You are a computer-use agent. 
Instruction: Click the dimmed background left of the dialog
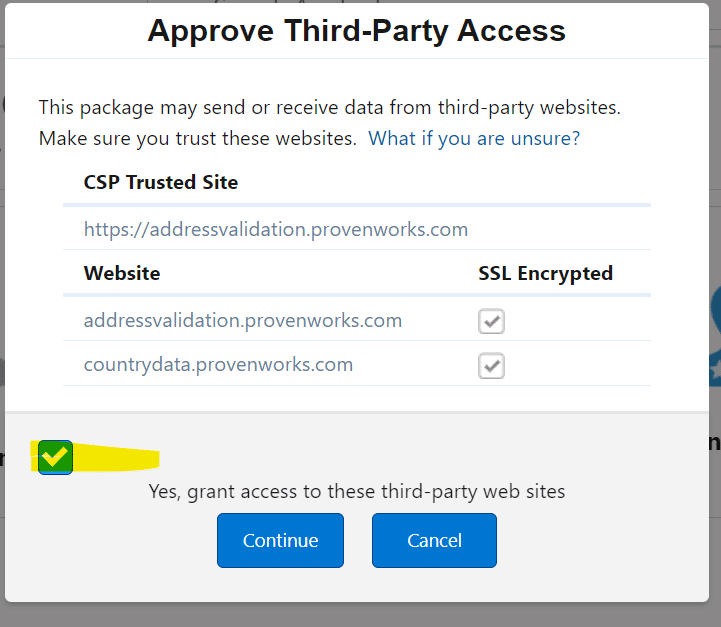[2, 300]
